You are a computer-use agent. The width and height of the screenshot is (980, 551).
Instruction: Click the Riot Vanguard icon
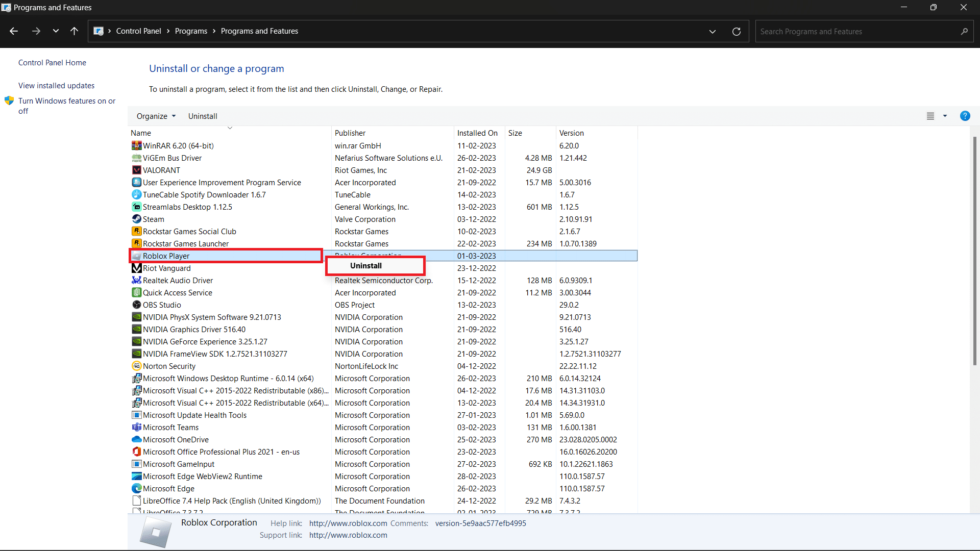pyautogui.click(x=136, y=268)
